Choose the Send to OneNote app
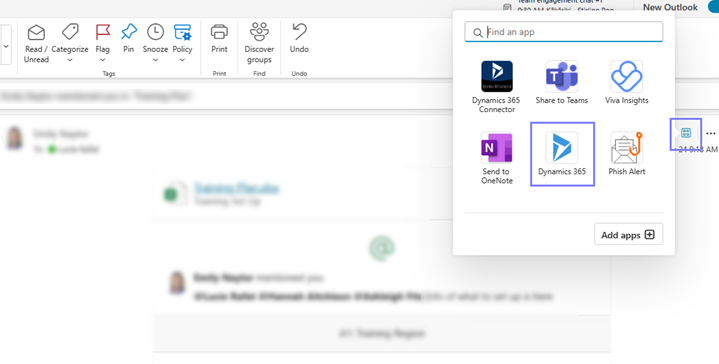Viewport: 719px width, 364px height. click(x=497, y=158)
